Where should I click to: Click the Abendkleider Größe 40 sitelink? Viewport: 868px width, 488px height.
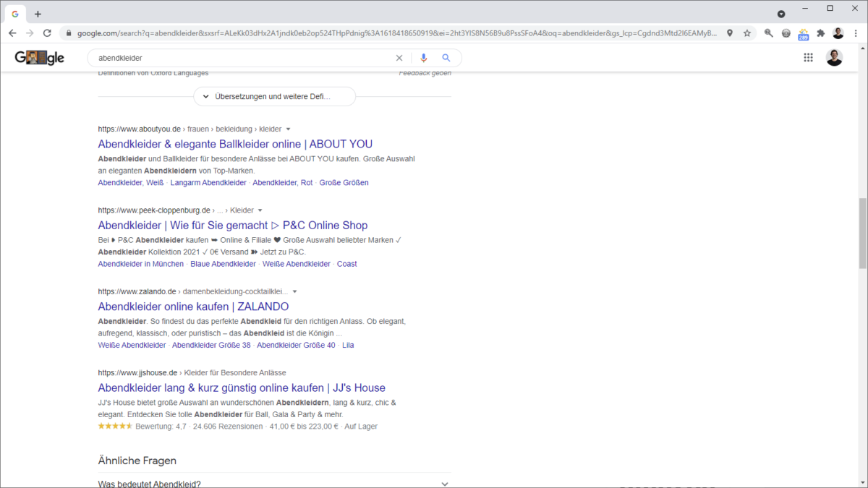tap(296, 345)
